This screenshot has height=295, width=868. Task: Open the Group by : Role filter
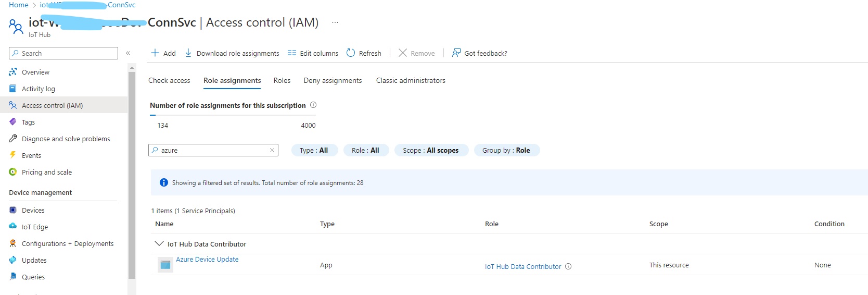tap(506, 150)
